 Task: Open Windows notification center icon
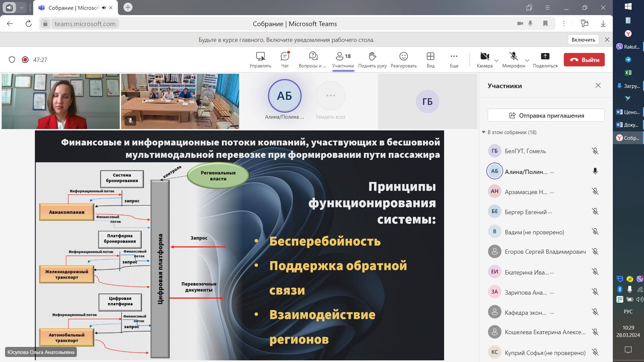(628, 350)
